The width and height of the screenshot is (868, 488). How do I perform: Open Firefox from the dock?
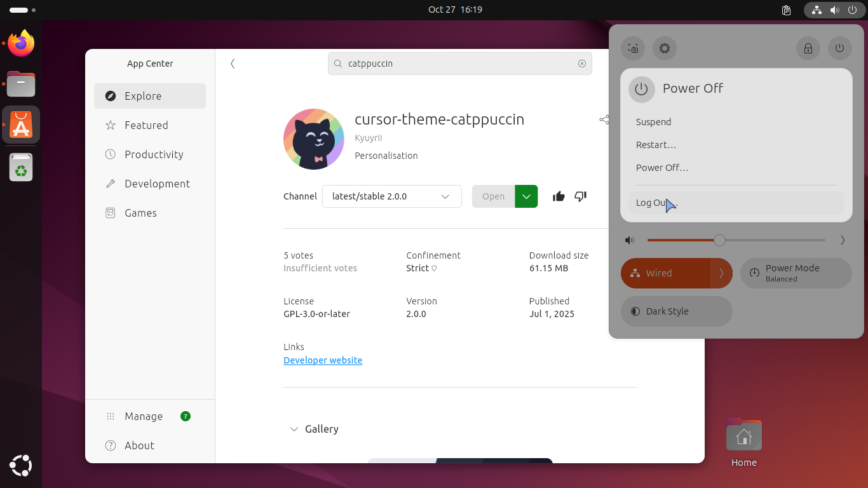[x=21, y=44]
